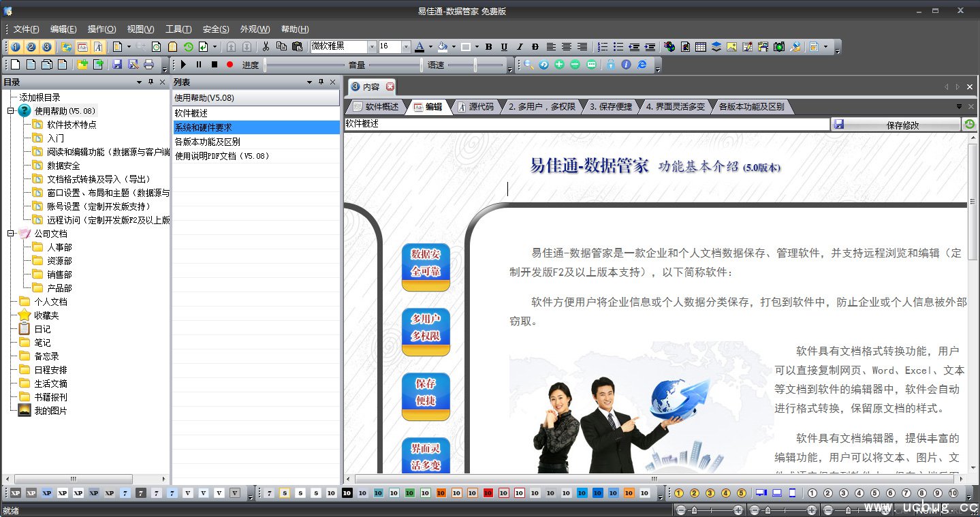Screen dimensions: 980x517
Task: Click the new folder plus icon
Action: [x=82, y=64]
